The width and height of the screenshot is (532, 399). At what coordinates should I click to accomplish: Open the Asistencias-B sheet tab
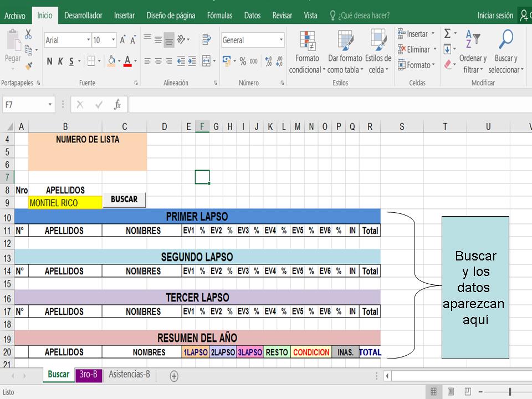click(x=129, y=375)
